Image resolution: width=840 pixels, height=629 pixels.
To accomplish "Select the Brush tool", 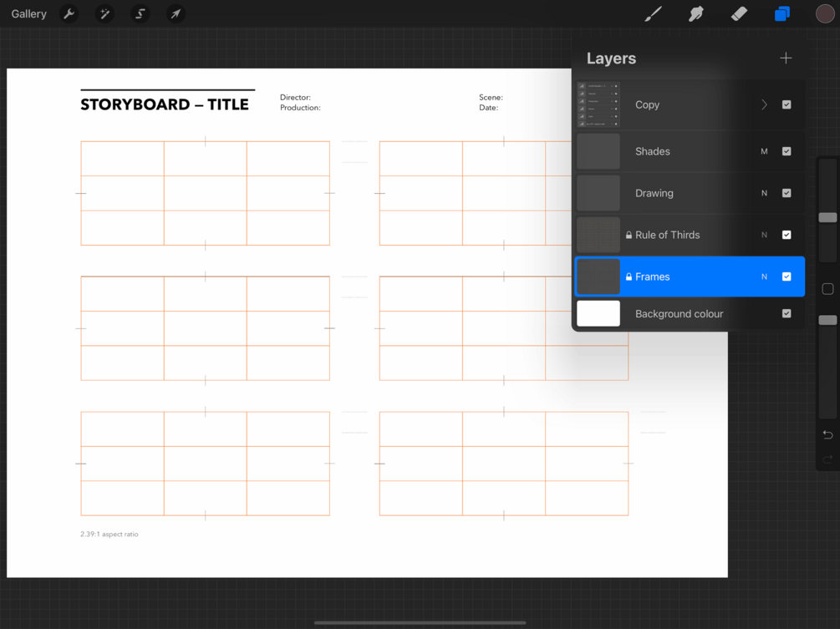I will (x=653, y=14).
